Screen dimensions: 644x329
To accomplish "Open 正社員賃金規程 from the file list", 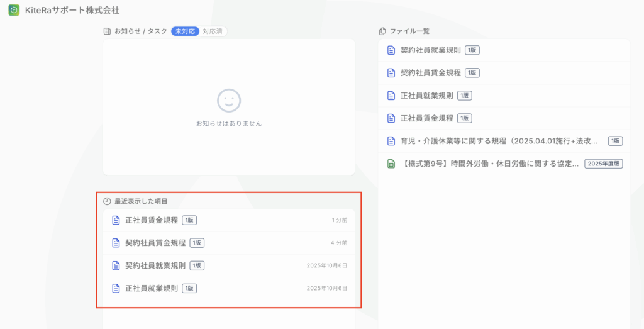I will (x=427, y=118).
